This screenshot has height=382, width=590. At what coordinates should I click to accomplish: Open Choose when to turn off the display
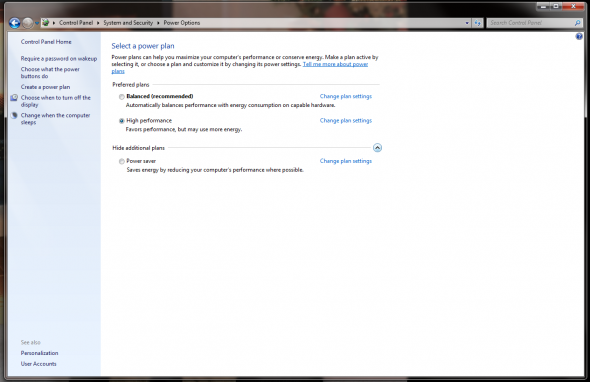[56, 101]
